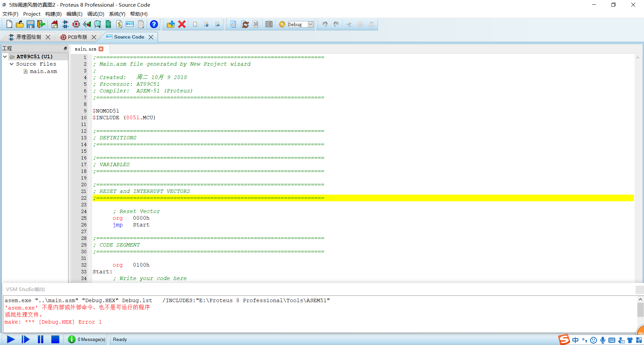Screen dimensions: 644x345
Task: Click the code editor vertical scrollbar up arrow
Action: (638, 58)
